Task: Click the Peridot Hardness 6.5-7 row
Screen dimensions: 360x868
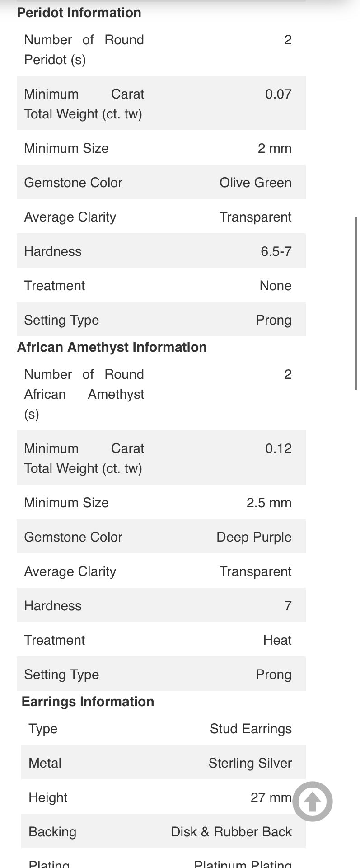Action: click(x=161, y=250)
